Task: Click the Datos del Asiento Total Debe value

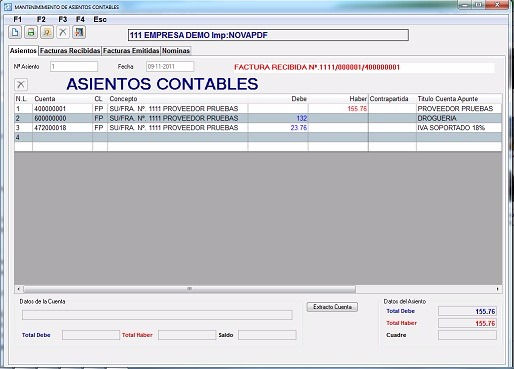Action: pos(467,311)
